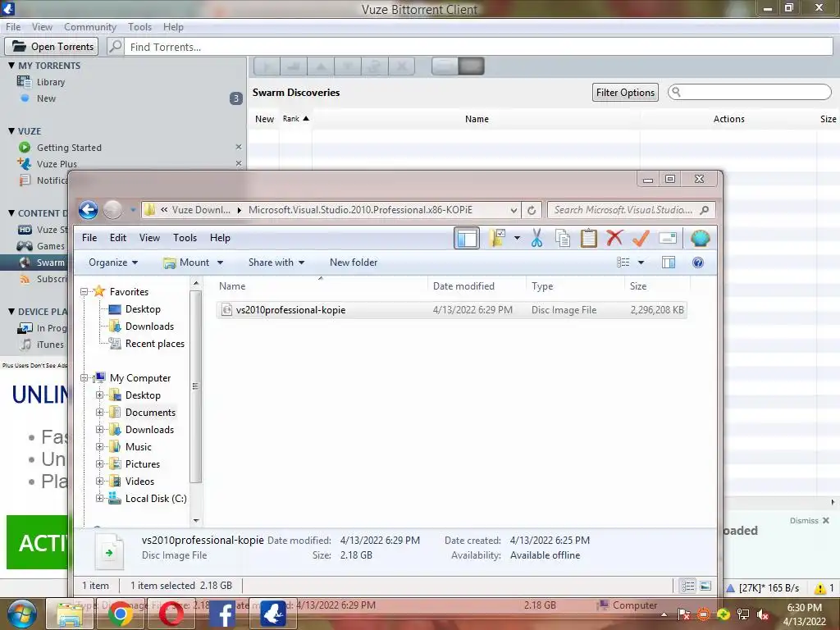Open Opera browser from taskbar
This screenshot has height=630, width=840.
[171, 614]
